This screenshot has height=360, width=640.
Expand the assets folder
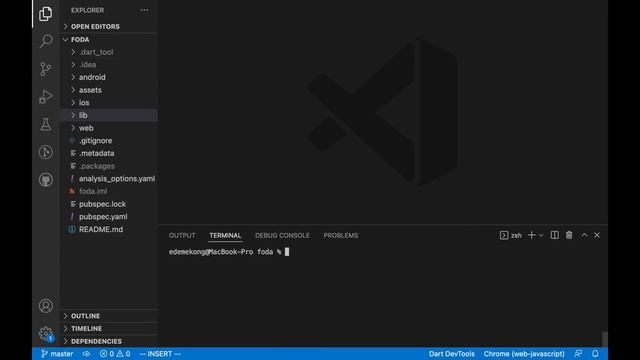coord(109,90)
